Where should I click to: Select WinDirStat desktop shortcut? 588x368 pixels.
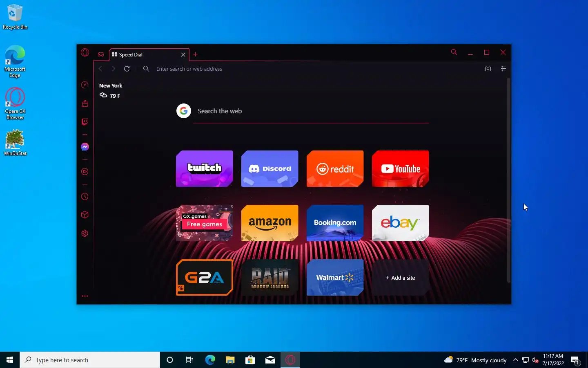[x=15, y=143]
